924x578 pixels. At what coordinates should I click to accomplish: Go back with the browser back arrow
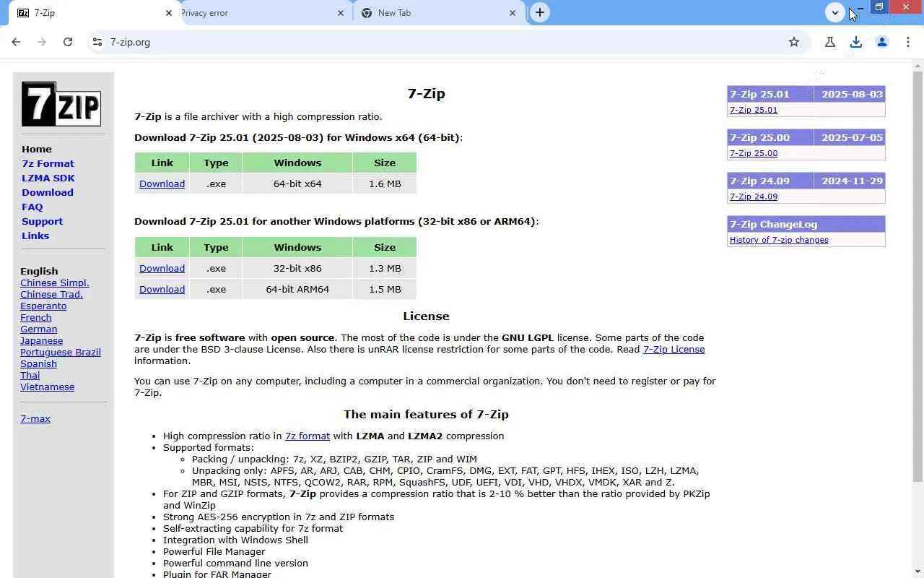16,42
